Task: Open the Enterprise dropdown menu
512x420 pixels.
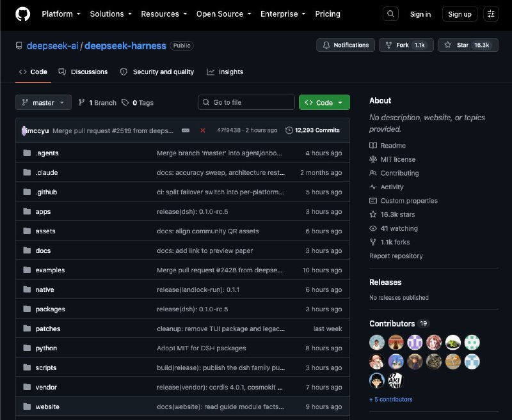Action: coord(283,14)
